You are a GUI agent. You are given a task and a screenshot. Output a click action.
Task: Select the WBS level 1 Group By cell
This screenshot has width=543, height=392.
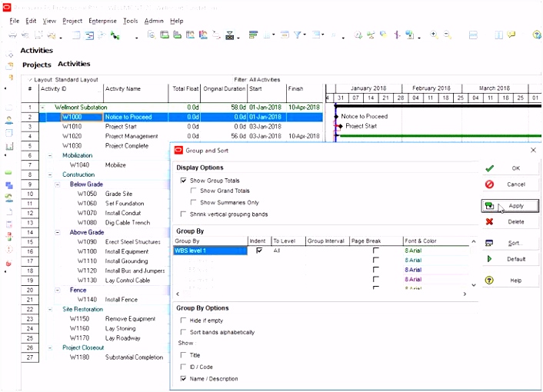210,250
